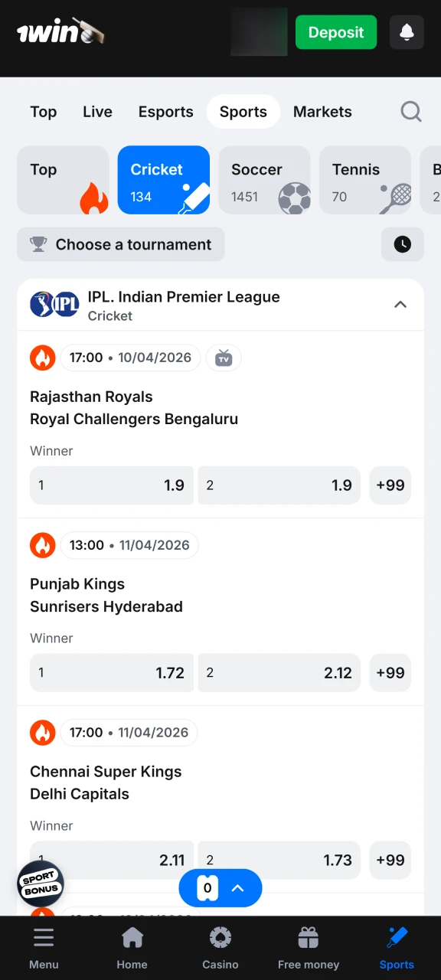Open the search icon
This screenshot has height=980, width=441.
(411, 112)
